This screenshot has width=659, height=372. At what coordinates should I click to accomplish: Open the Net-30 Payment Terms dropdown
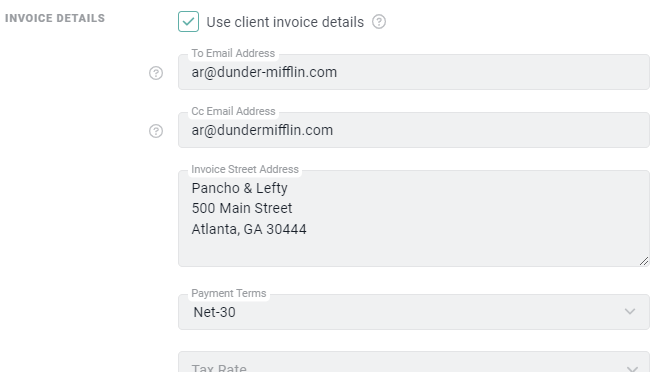point(414,312)
